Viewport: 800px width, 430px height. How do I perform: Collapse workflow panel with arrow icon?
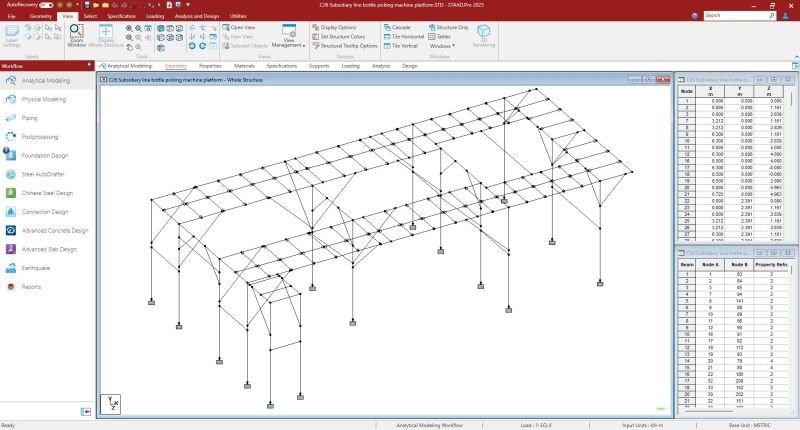[x=86, y=412]
